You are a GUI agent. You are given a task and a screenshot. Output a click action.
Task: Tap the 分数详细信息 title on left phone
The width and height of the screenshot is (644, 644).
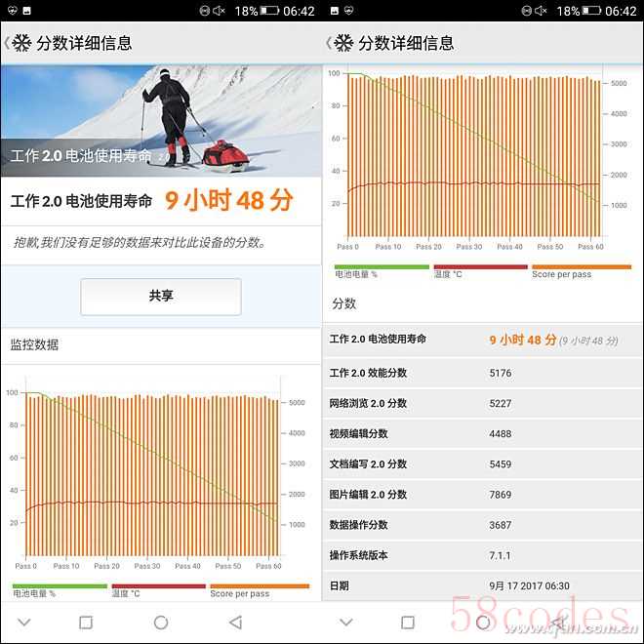84,43
